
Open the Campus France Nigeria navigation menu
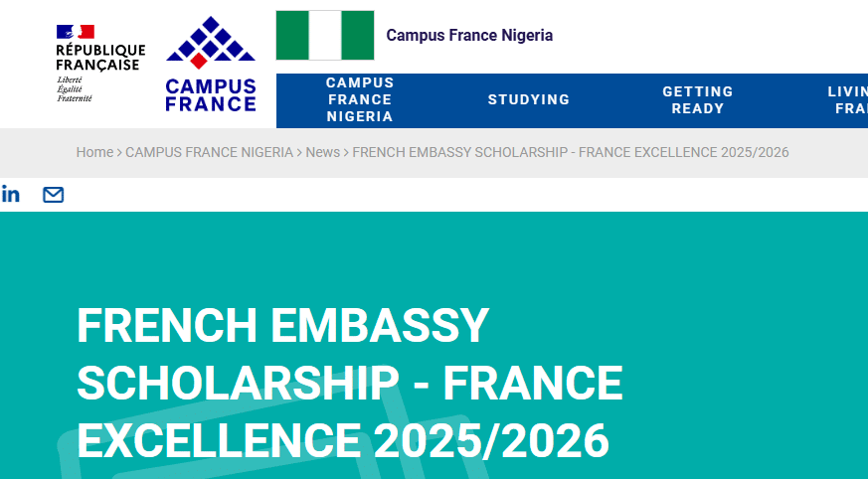(360, 99)
